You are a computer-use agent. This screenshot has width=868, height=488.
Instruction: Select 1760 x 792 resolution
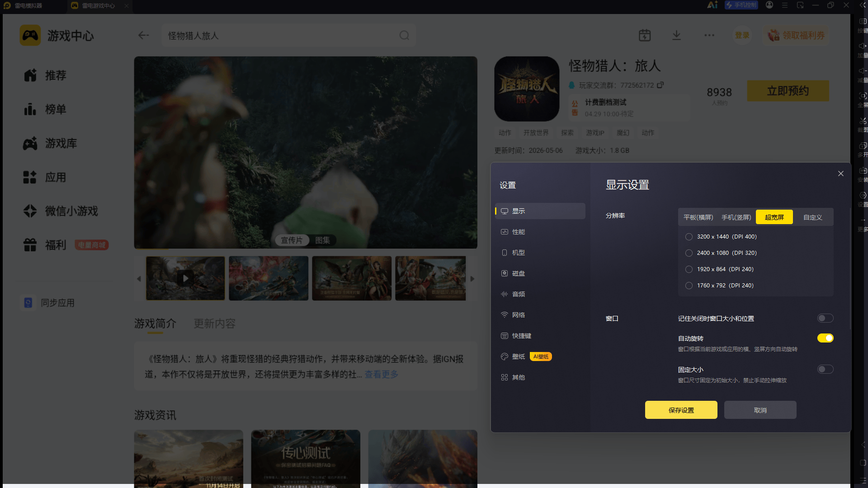pos(689,286)
